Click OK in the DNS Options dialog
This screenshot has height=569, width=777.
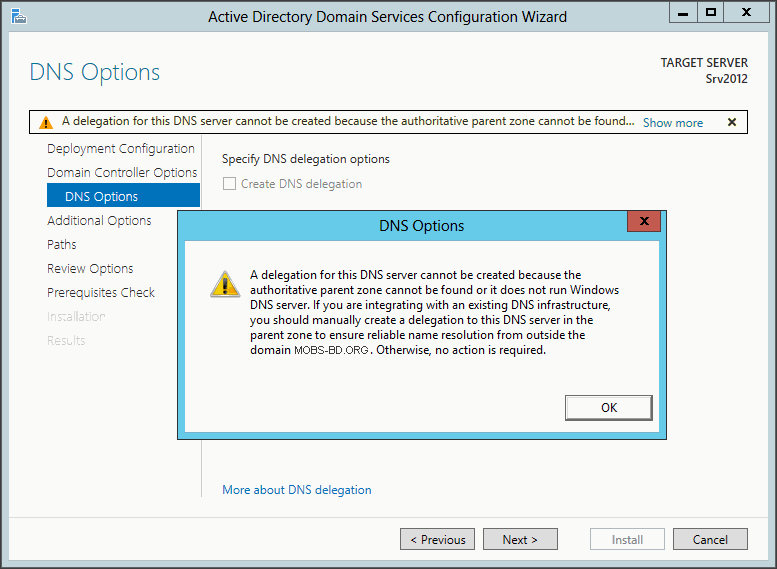(609, 407)
